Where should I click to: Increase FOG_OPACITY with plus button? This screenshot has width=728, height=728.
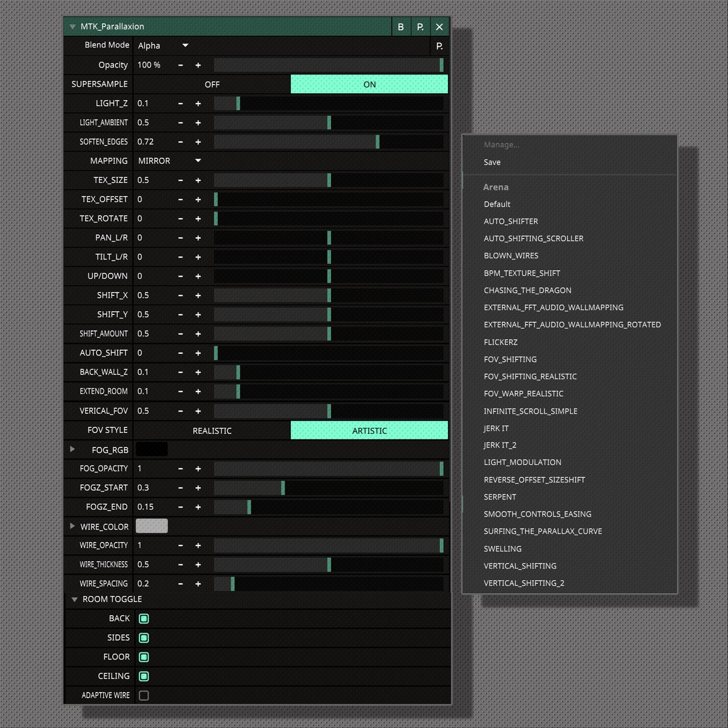[x=198, y=469]
